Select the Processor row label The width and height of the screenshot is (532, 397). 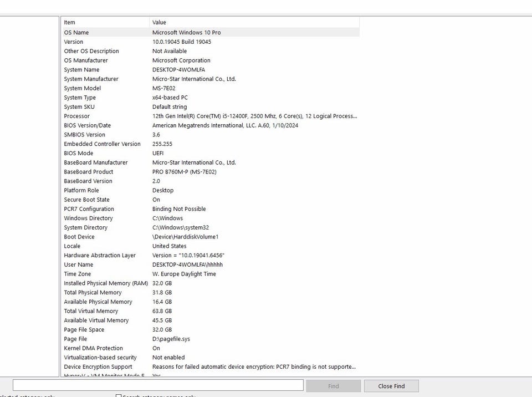(76, 116)
